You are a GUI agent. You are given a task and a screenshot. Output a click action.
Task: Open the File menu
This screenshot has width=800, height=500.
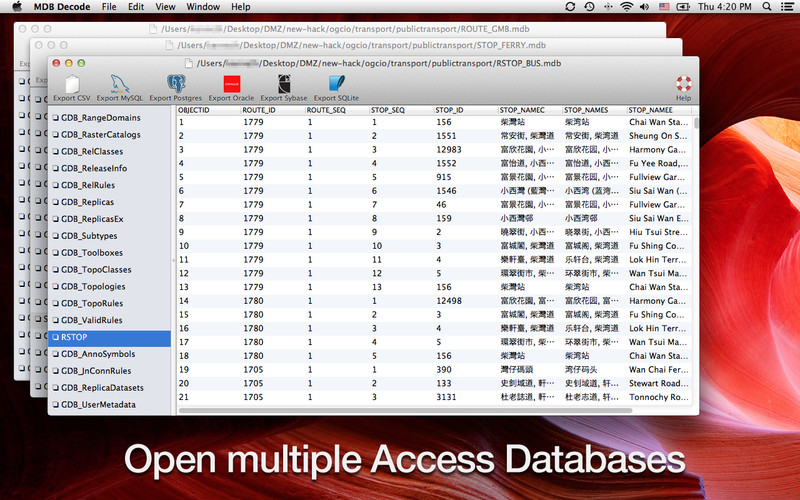[x=109, y=7]
